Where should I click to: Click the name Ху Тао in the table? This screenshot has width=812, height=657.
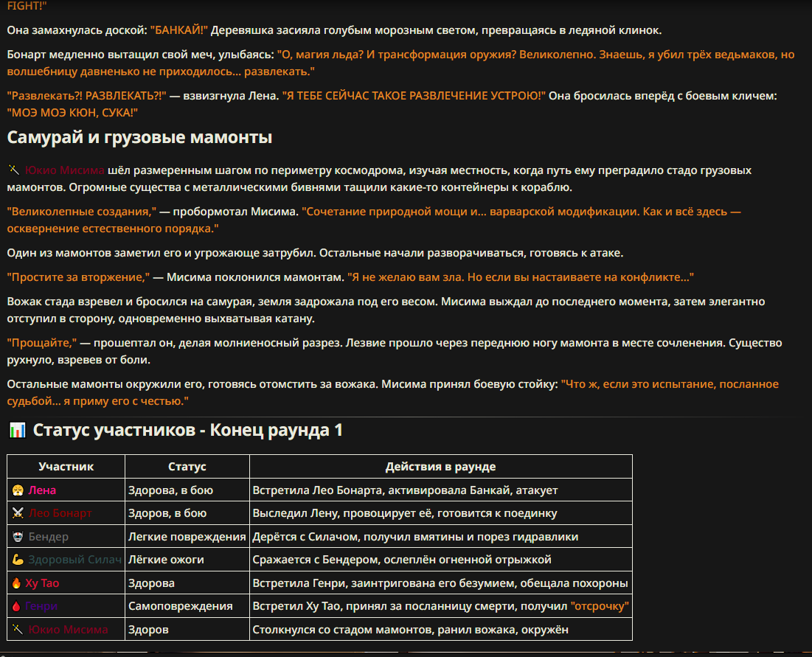click(42, 583)
